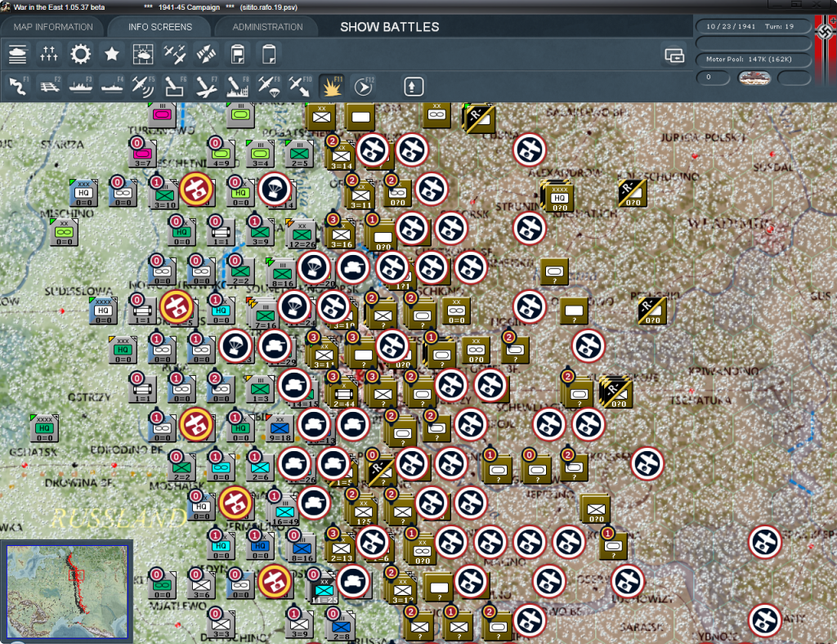Click the orange-ringed marker left of the 11=25 counter
This screenshot has height=644, width=837.
tap(275, 581)
